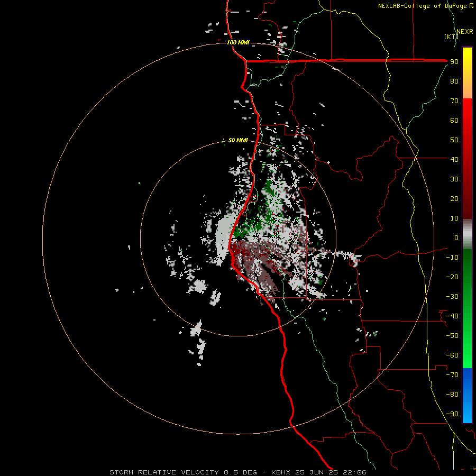476x476 pixels.
Task: Click the -90 value on velocity scale
Action: click(x=452, y=414)
